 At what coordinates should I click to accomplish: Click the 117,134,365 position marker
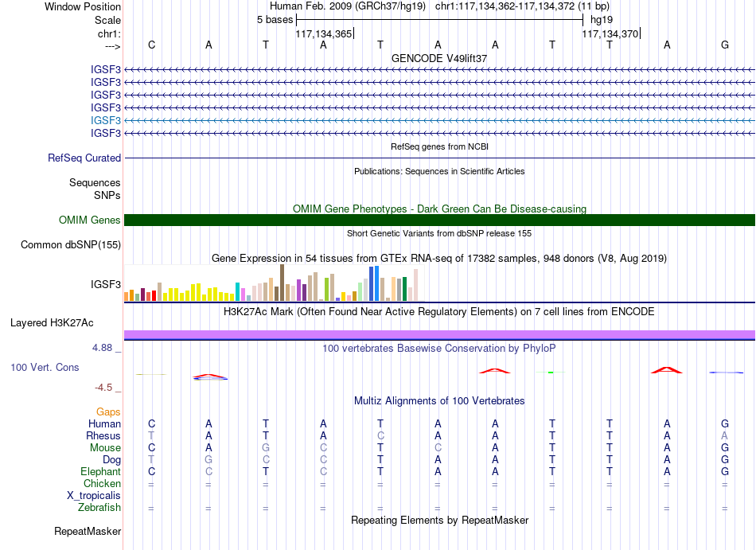325,33
